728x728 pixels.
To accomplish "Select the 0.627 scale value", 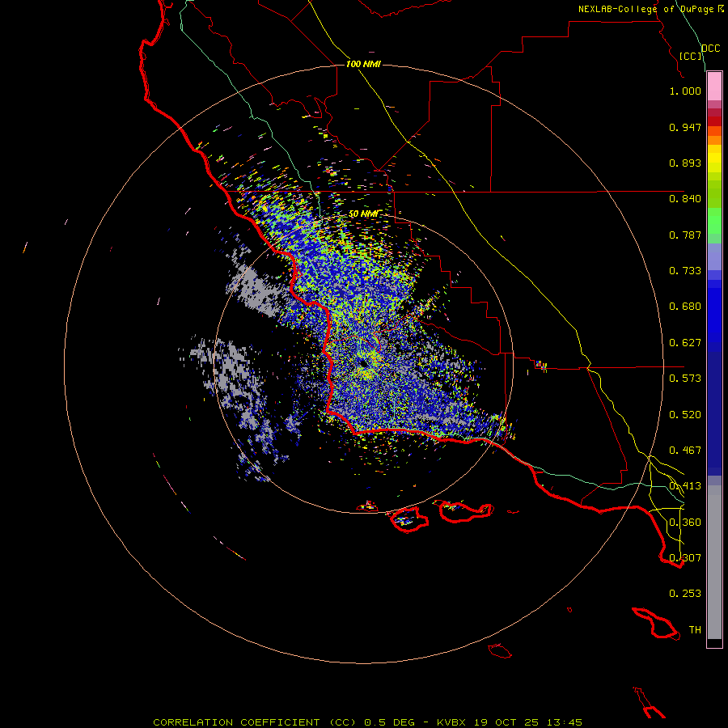I will tap(685, 343).
